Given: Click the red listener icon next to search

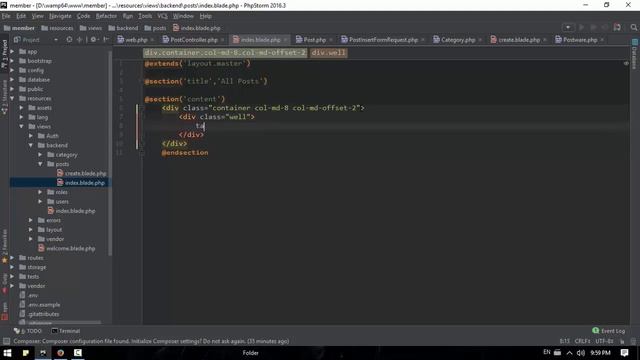Looking at the screenshot, I should [617, 27].
